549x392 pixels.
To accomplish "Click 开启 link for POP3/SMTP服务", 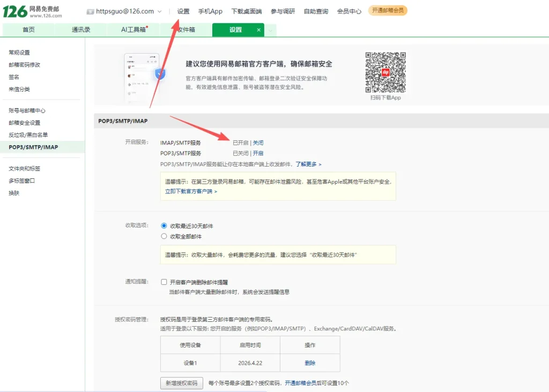I will coord(258,153).
